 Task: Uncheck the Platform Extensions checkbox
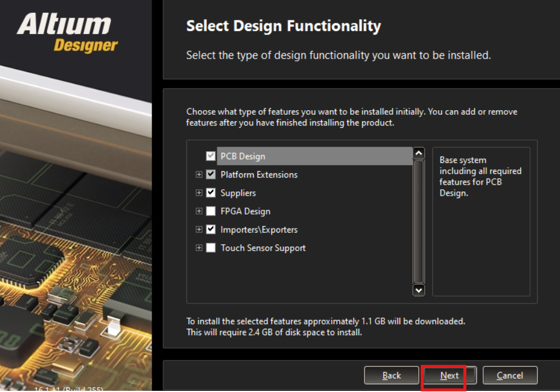pyautogui.click(x=211, y=175)
